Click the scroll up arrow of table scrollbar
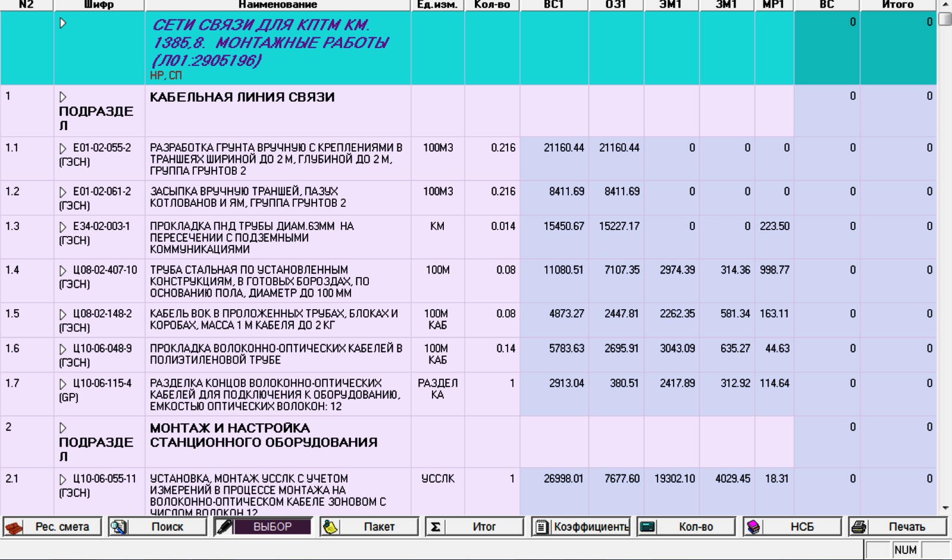952x560 pixels. [x=945, y=5]
